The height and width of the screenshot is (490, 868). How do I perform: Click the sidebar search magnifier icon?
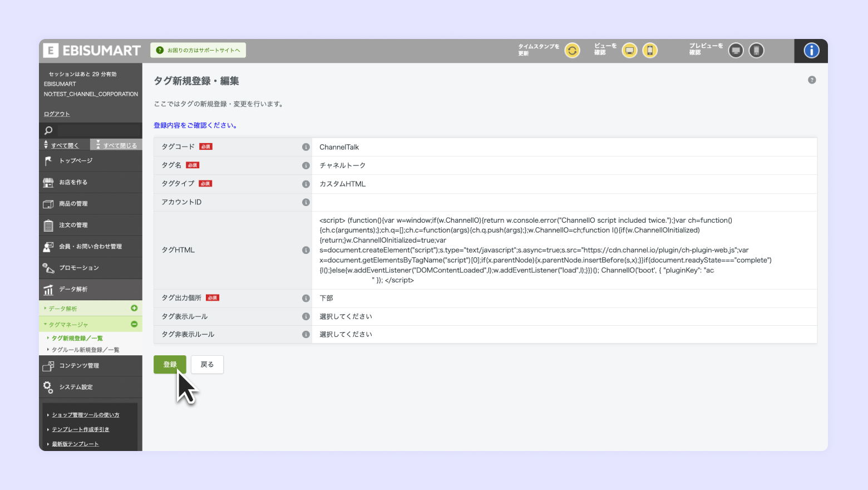point(48,130)
